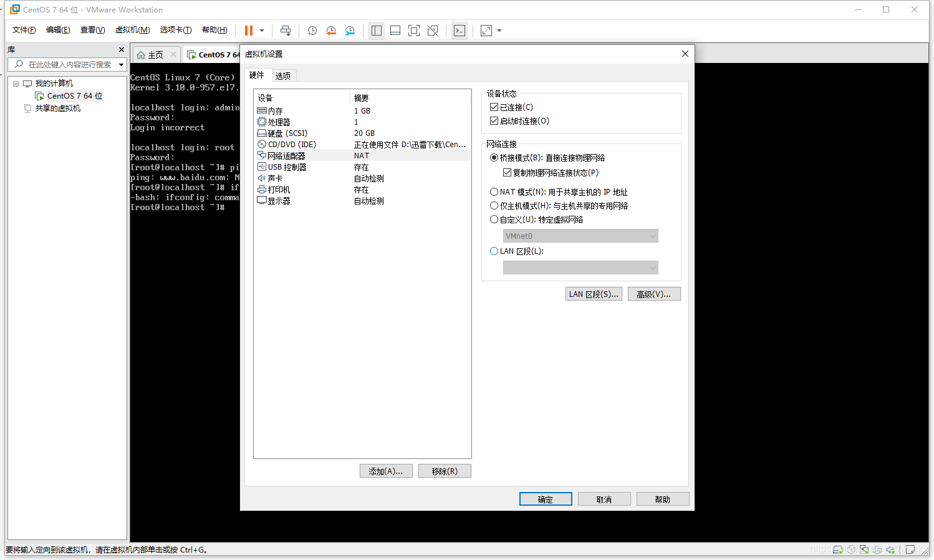The height and width of the screenshot is (560, 934).
Task: Open snapshot manager wrench clock icon
Action: pyautogui.click(x=350, y=31)
